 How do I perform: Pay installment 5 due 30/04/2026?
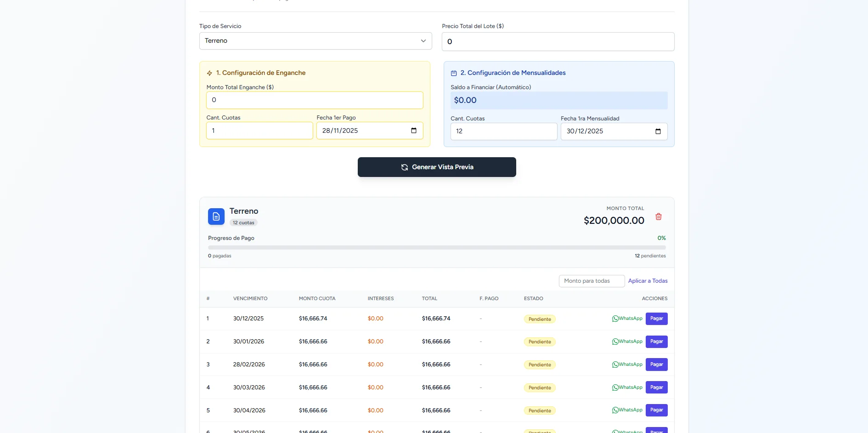[x=656, y=410]
